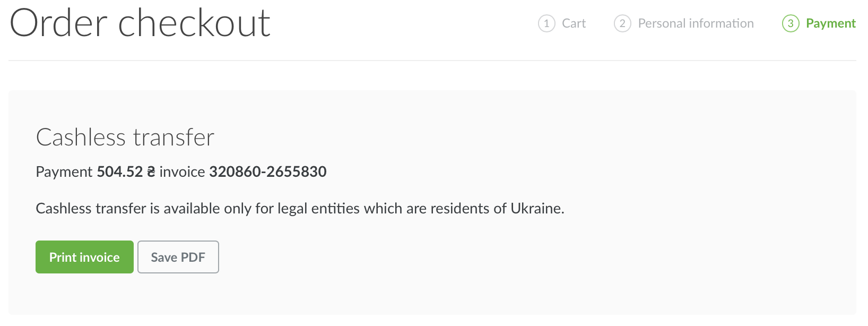Click the word "invoice" before the number
This screenshot has height=326, width=868.
click(182, 171)
